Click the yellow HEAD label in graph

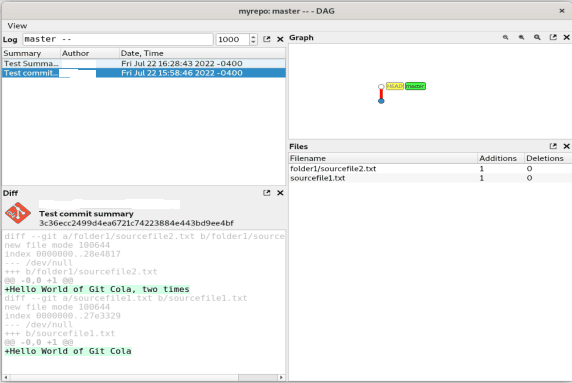(395, 86)
